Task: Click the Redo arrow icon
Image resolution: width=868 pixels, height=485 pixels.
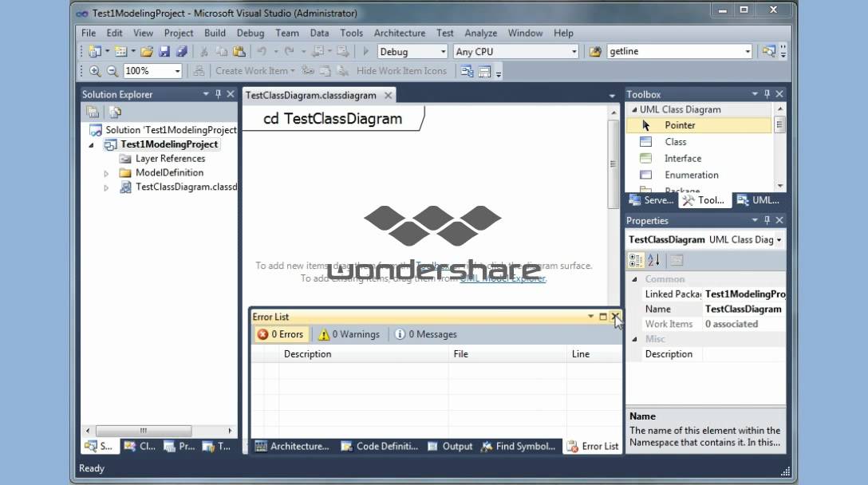Action: [x=289, y=52]
